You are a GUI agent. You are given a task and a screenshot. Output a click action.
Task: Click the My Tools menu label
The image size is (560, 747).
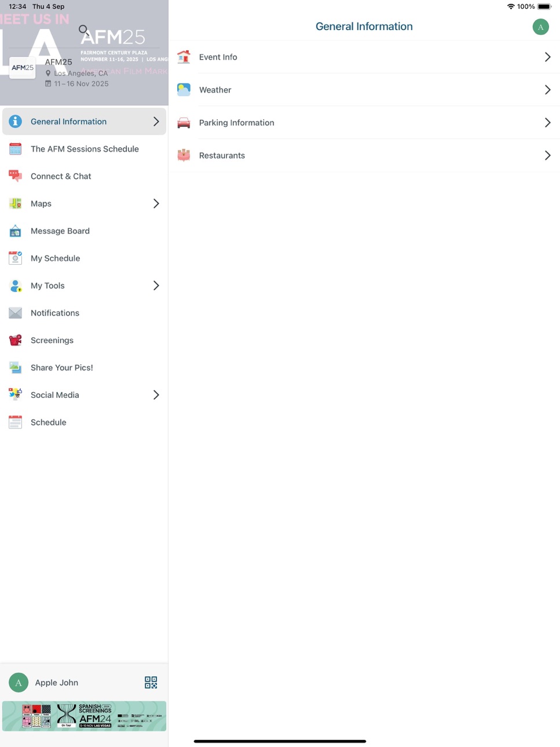pyautogui.click(x=47, y=285)
